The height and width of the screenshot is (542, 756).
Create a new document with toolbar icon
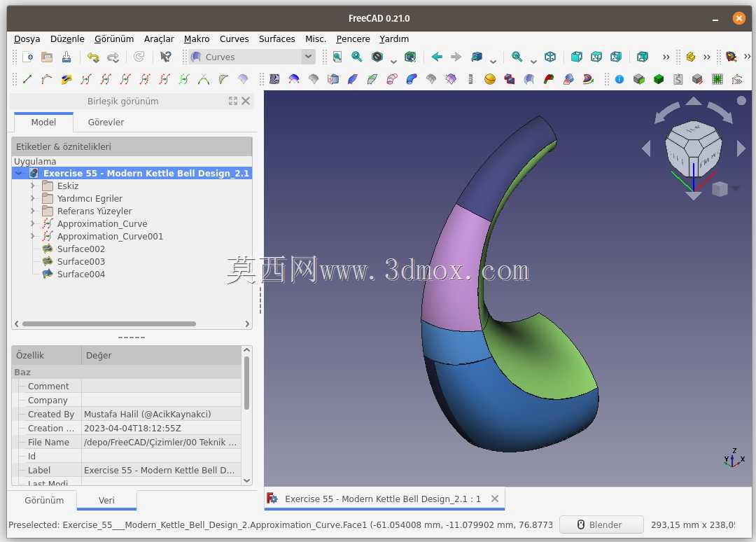click(28, 57)
